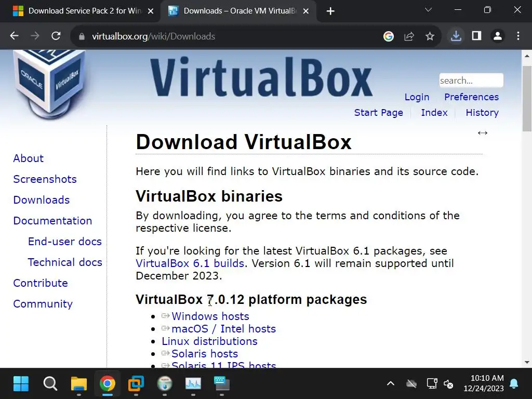Show hidden system tray icons
Viewport: 532px width, 399px height.
click(x=391, y=384)
